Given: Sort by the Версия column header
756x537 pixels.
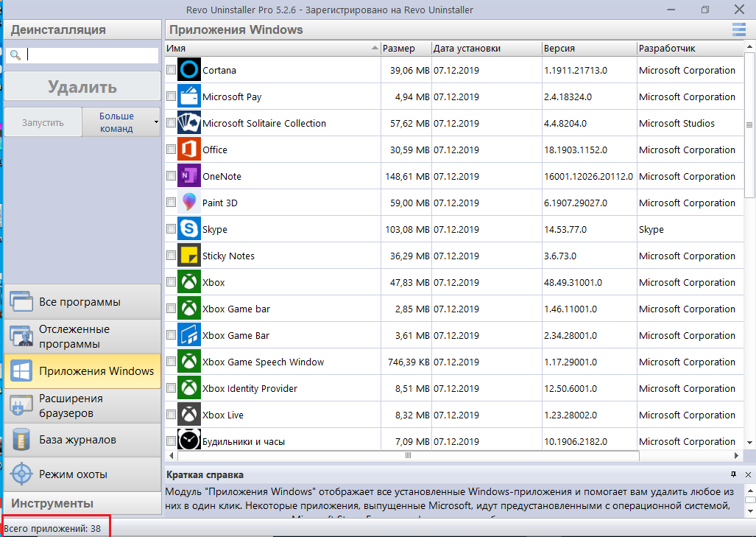Looking at the screenshot, I should click(x=589, y=48).
